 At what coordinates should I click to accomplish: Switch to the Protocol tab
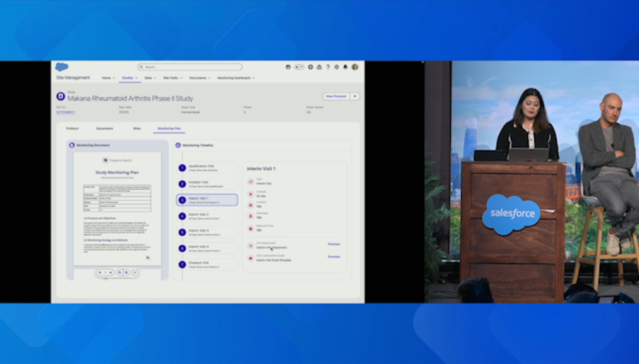[x=73, y=128]
